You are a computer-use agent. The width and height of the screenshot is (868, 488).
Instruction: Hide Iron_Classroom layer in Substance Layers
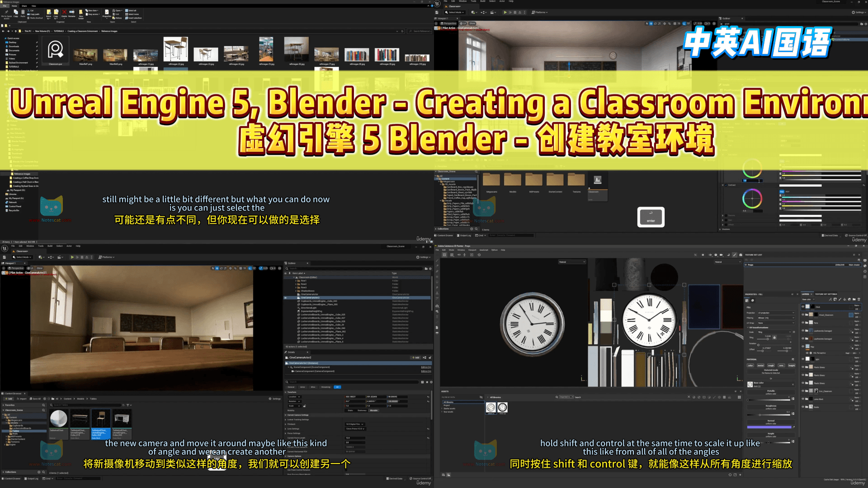[803, 391]
